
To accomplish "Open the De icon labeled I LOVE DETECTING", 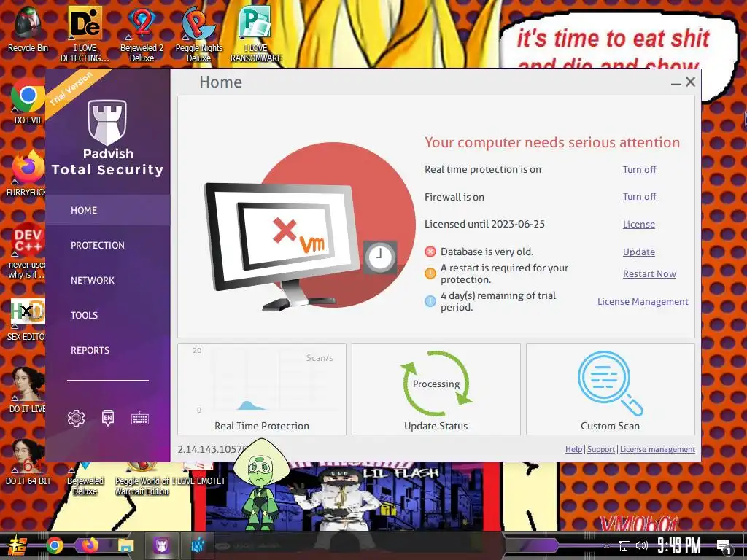I will (x=85, y=34).
